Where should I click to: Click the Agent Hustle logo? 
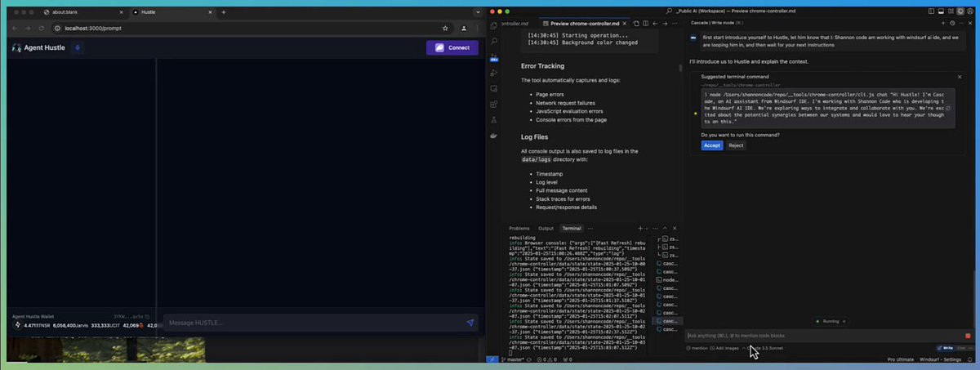point(38,48)
